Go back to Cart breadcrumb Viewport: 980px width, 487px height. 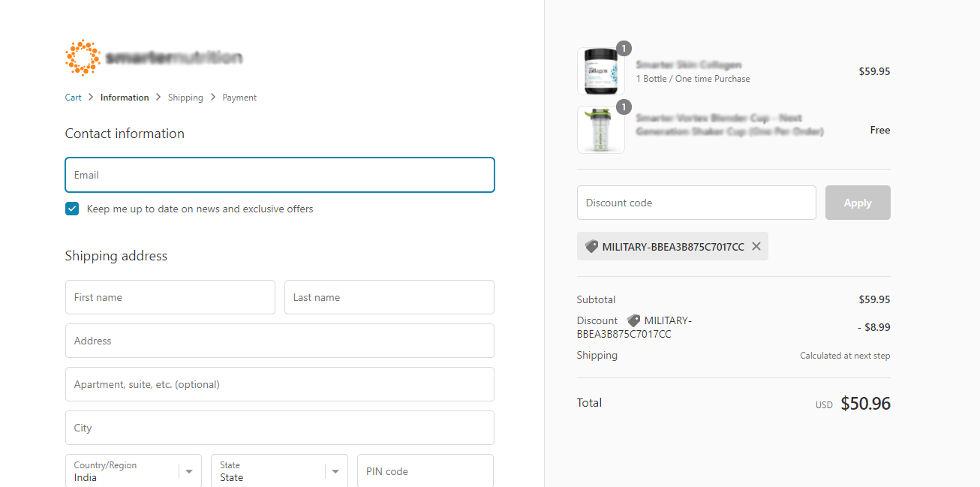coord(74,98)
